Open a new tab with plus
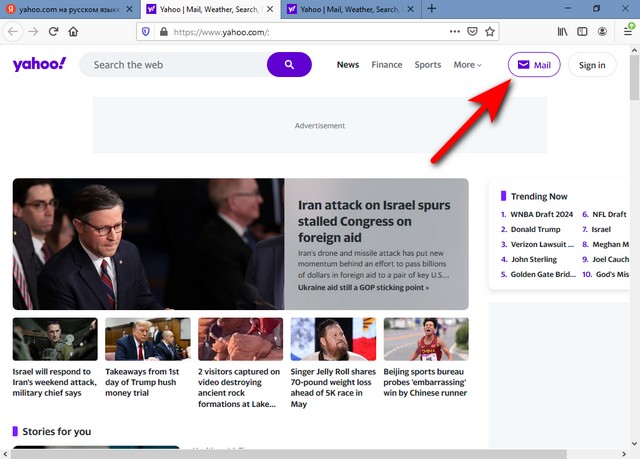 (431, 9)
